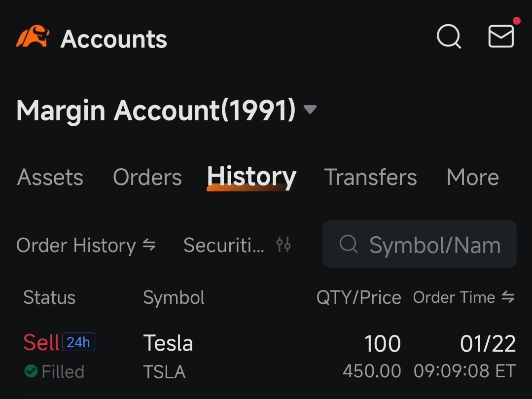Viewport: 532px width, 399px height.
Task: Click the Accounts header title
Action: pos(114,39)
